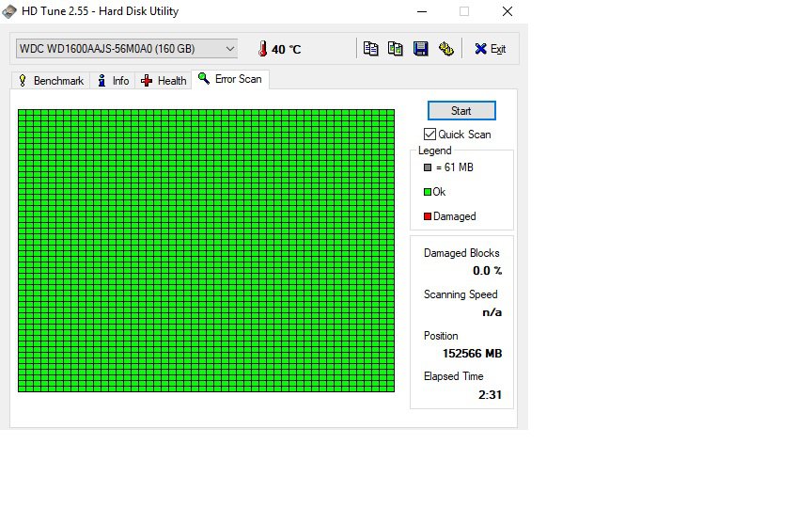Click the copy screenshot to clipboard icon

tap(395, 49)
